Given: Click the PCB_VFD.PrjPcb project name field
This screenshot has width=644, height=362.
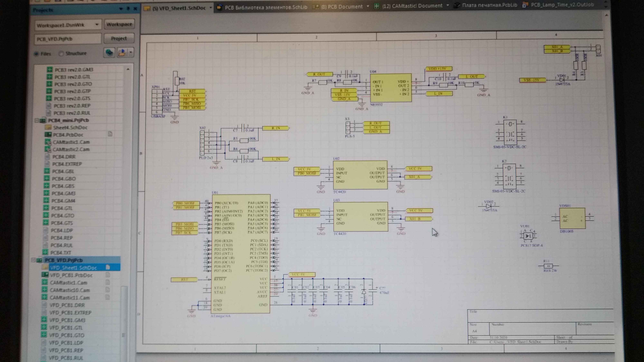Looking at the screenshot, I should pyautogui.click(x=67, y=39).
